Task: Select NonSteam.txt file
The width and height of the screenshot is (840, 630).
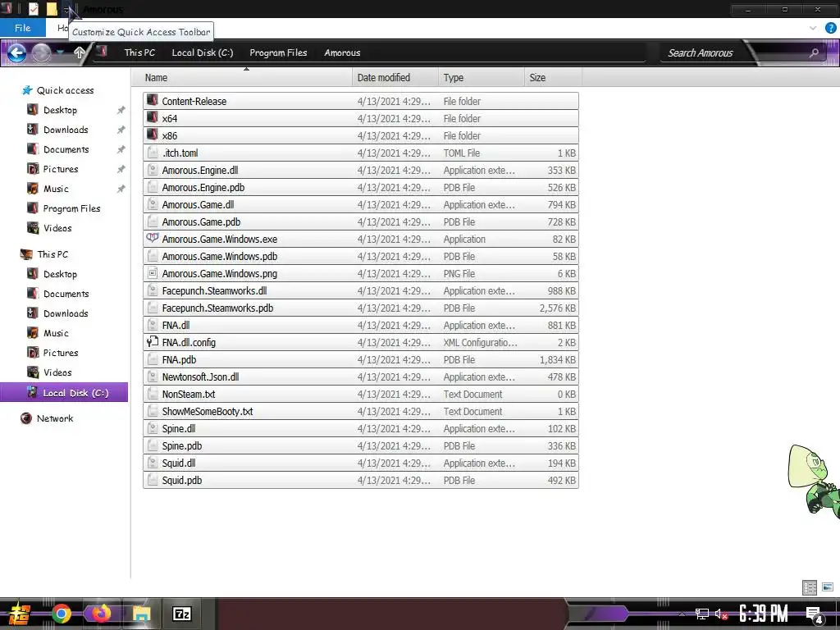Action: coord(361,395)
